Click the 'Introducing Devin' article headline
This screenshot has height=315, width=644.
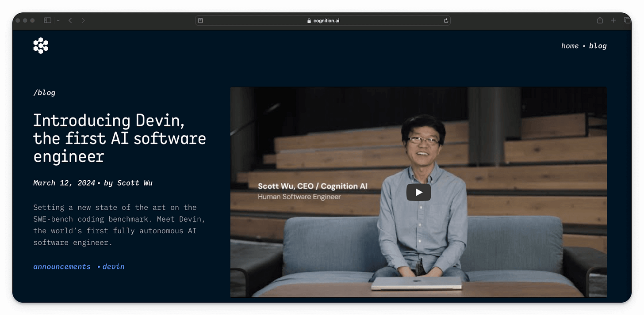tap(119, 138)
